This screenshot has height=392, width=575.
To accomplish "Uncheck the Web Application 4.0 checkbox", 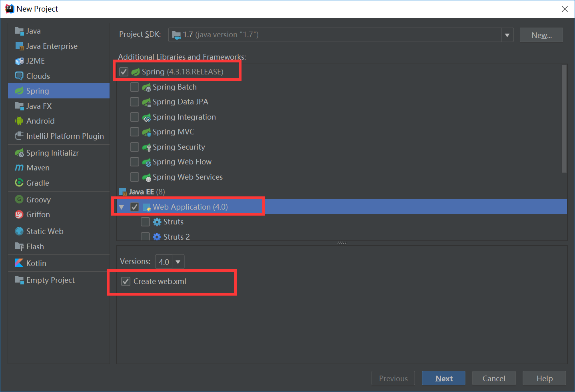I will pos(135,207).
